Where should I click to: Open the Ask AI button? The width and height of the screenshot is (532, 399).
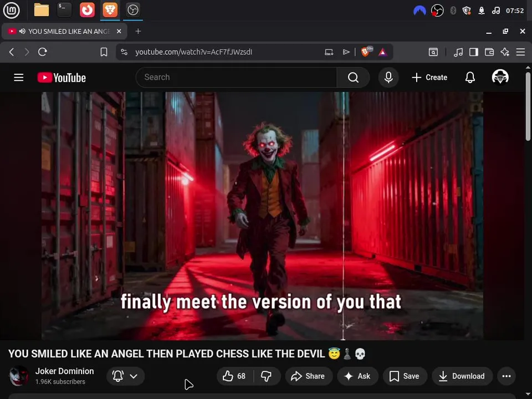357,376
